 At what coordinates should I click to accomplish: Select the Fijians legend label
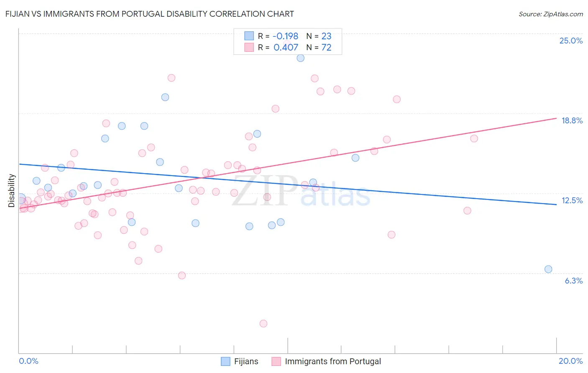pos(246,361)
